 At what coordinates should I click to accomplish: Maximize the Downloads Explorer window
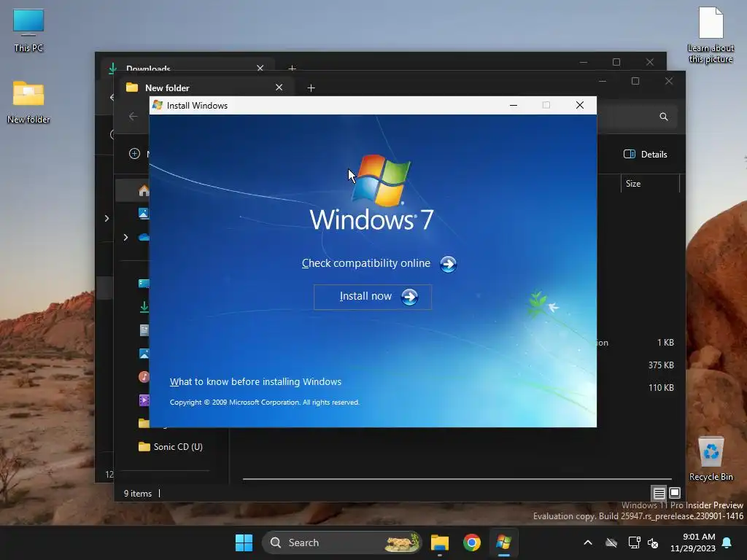[616, 62]
